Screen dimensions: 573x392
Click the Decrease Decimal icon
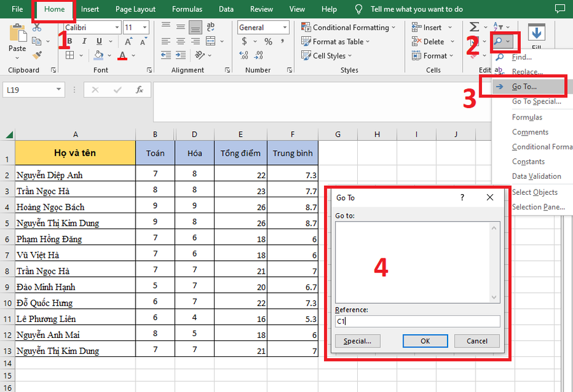tap(258, 55)
